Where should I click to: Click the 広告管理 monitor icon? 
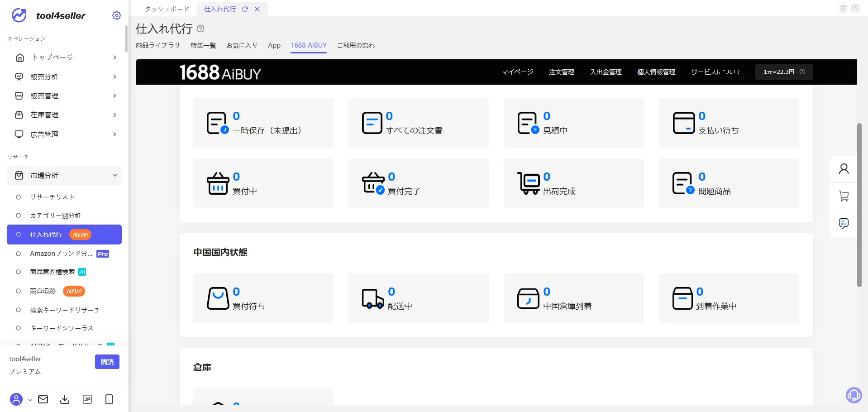point(19,134)
